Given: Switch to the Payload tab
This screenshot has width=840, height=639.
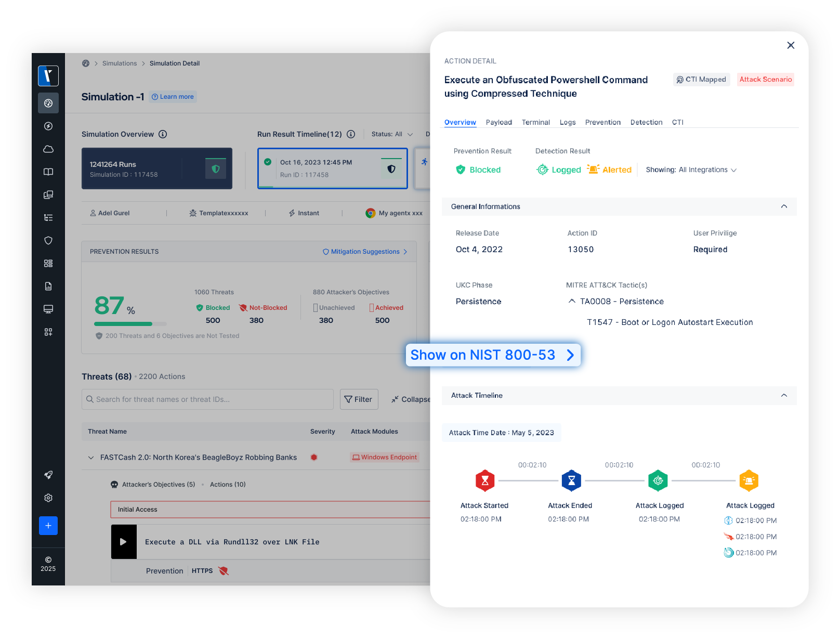Looking at the screenshot, I should point(498,122).
